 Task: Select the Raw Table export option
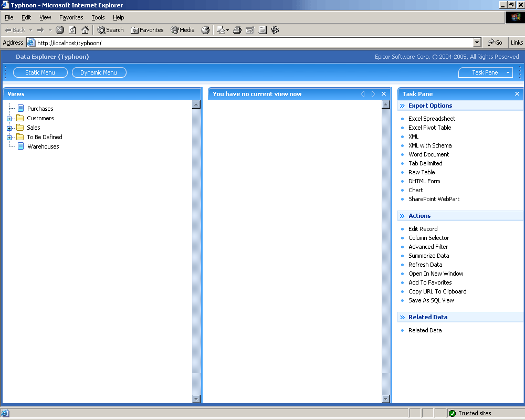coord(422,172)
